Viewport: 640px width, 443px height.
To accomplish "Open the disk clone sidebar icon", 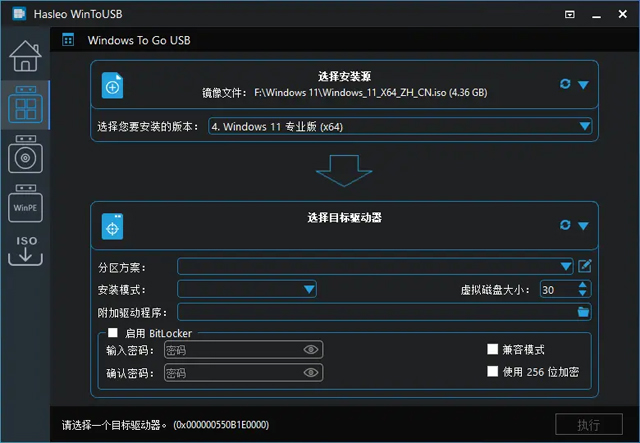I will pos(24,156).
